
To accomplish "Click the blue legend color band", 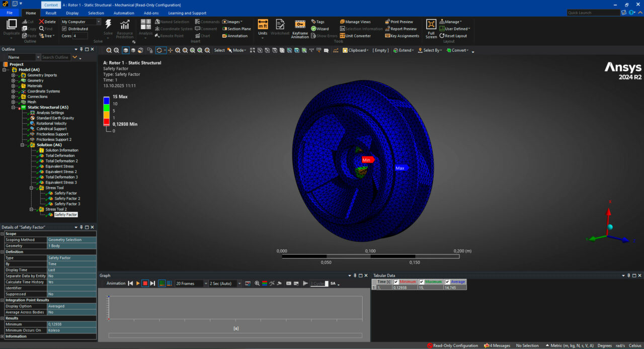I will pos(106,101).
